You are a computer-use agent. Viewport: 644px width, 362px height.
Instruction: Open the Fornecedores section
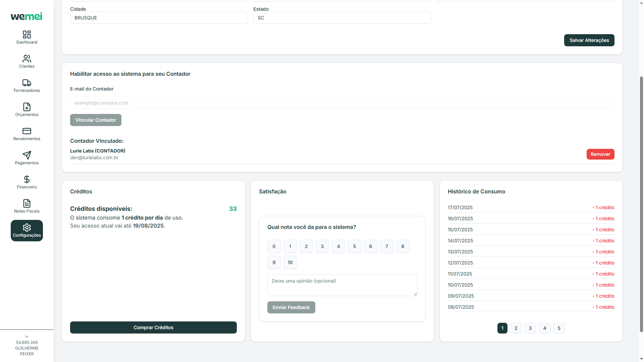click(27, 85)
